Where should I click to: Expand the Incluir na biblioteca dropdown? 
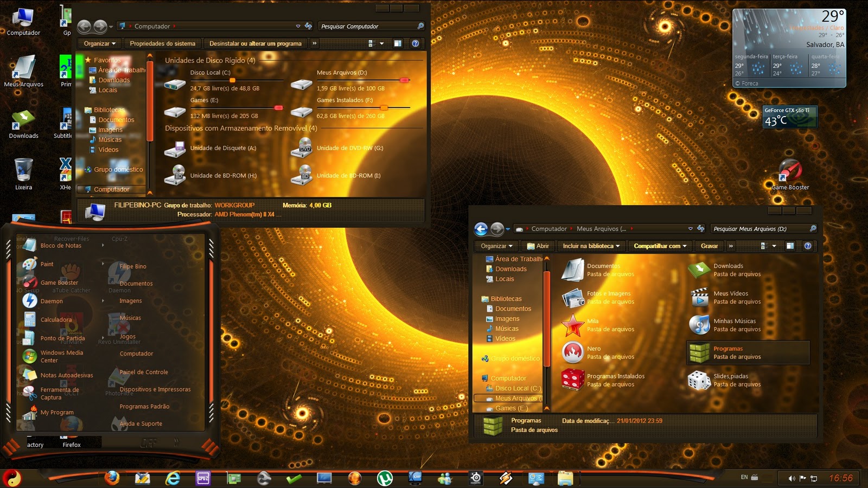(590, 246)
